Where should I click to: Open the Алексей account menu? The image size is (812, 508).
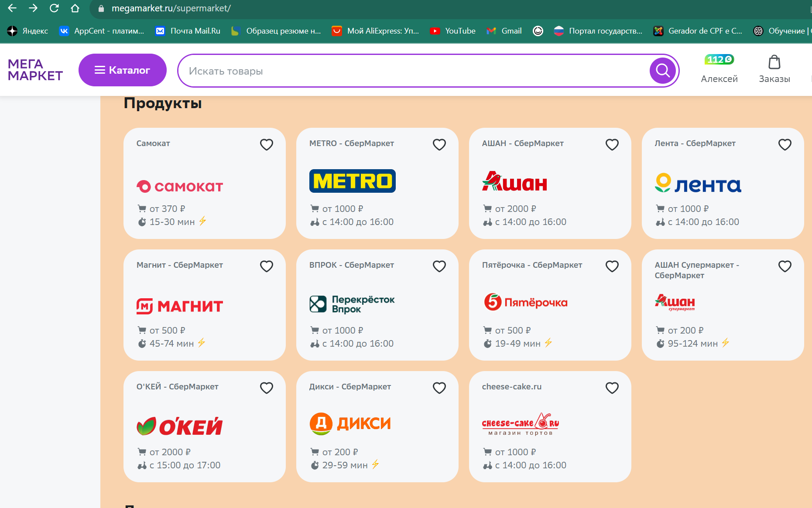(719, 79)
